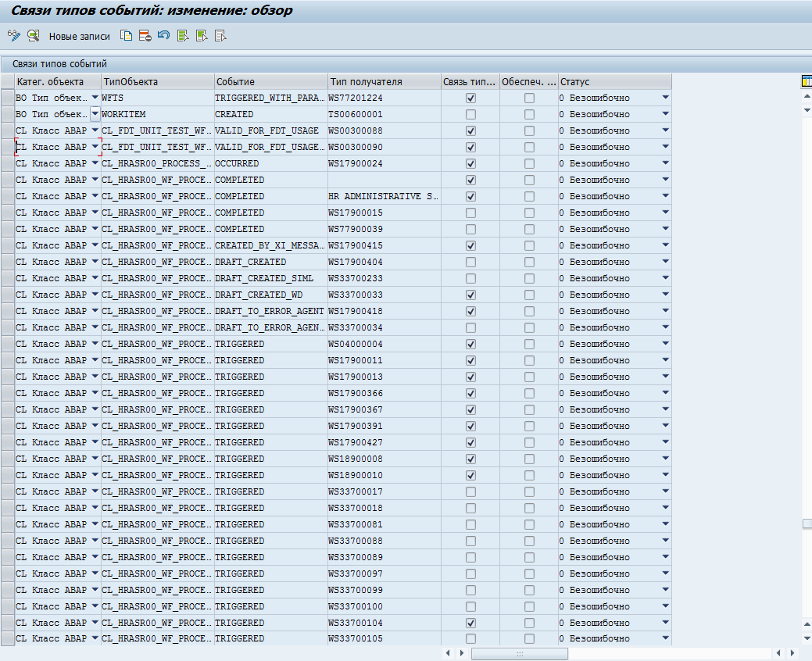The image size is (812, 661).
Task: Click event cell 'DRAFT_CREATED_WD'
Action: tap(271, 295)
